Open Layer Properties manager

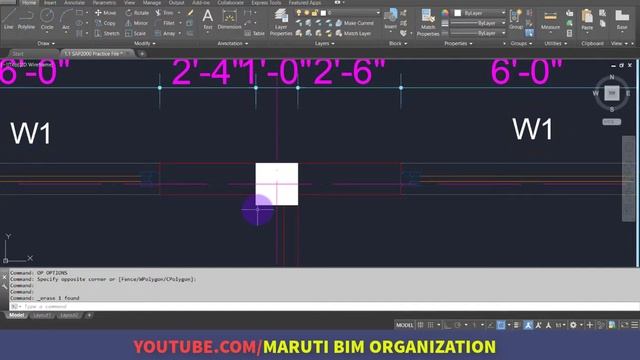click(281, 22)
